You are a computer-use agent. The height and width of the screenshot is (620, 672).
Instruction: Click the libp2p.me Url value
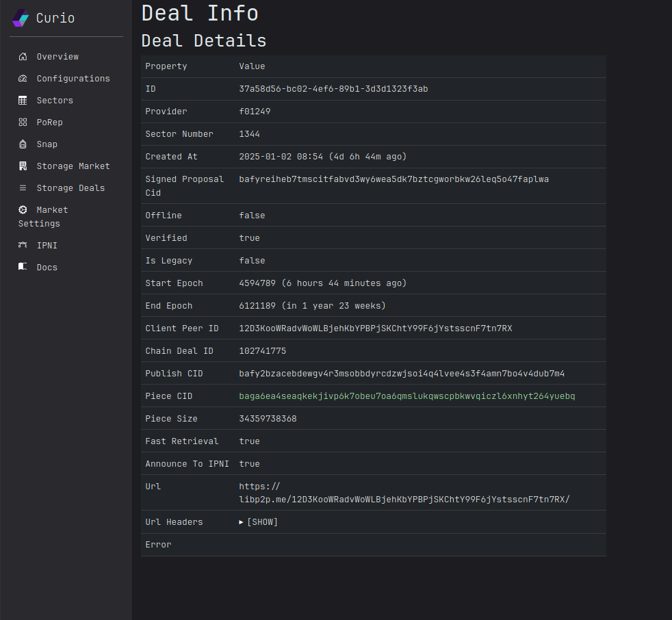pos(404,500)
